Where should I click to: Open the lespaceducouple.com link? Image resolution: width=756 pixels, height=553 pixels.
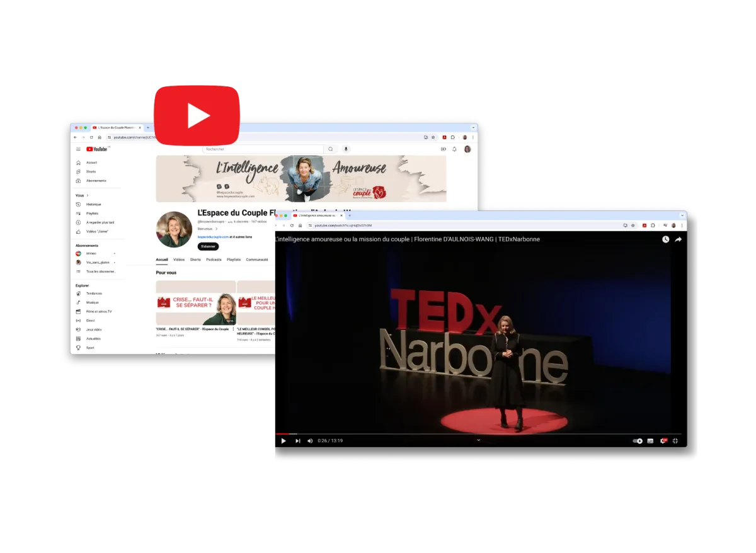pyautogui.click(x=213, y=237)
